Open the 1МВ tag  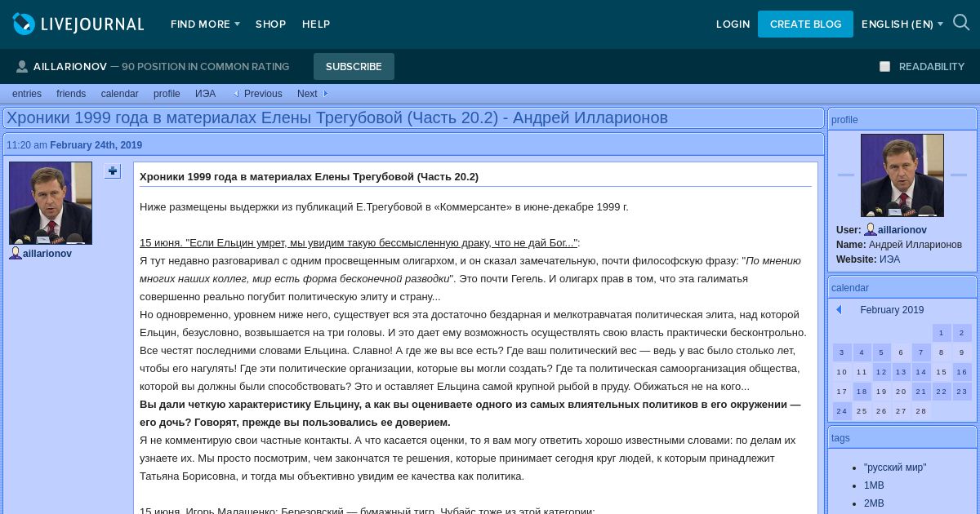874,485
